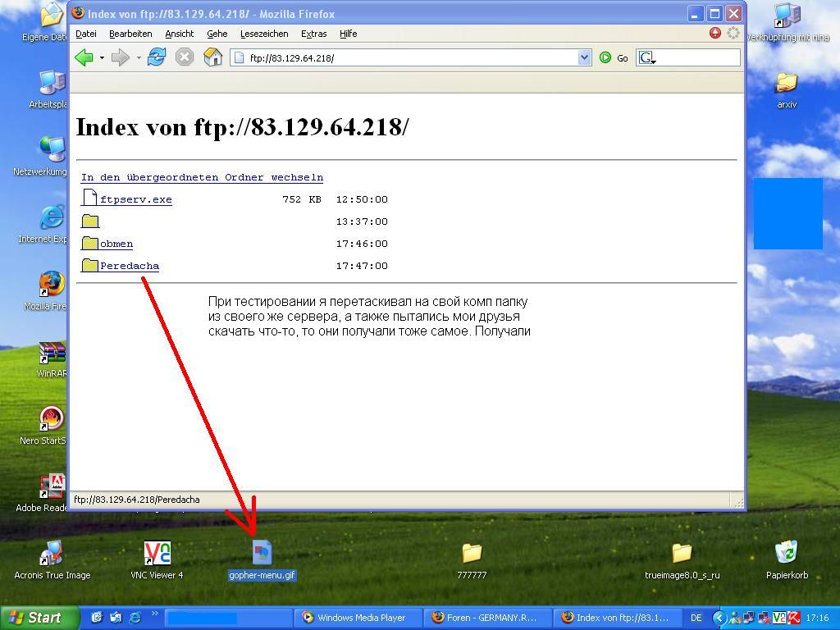The image size is (840, 630).
Task: Select the gopher-menu.gif desktop file
Action: [262, 555]
